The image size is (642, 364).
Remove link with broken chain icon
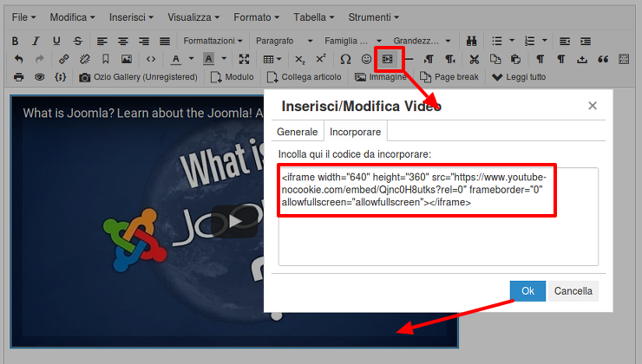coord(85,59)
